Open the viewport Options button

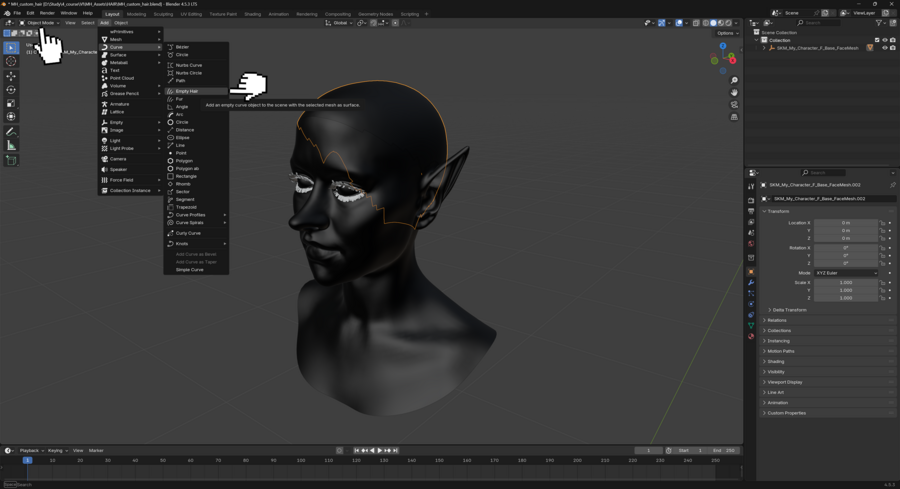click(726, 33)
